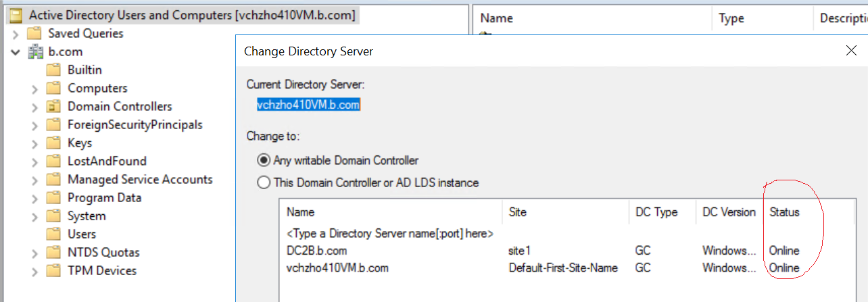Image resolution: width=868 pixels, height=302 pixels.
Task: Select the Builtin tree item label
Action: pos(85,70)
